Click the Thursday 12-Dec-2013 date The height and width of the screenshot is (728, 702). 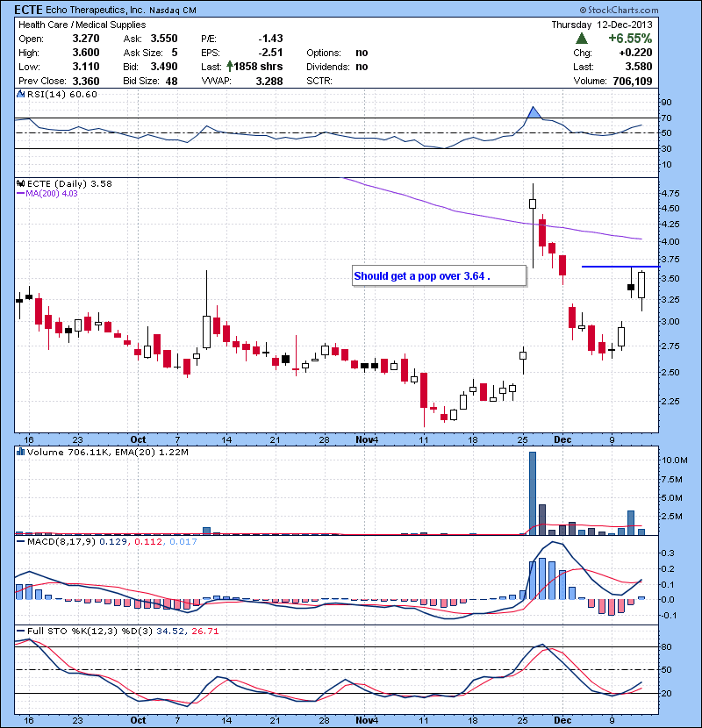(x=602, y=25)
